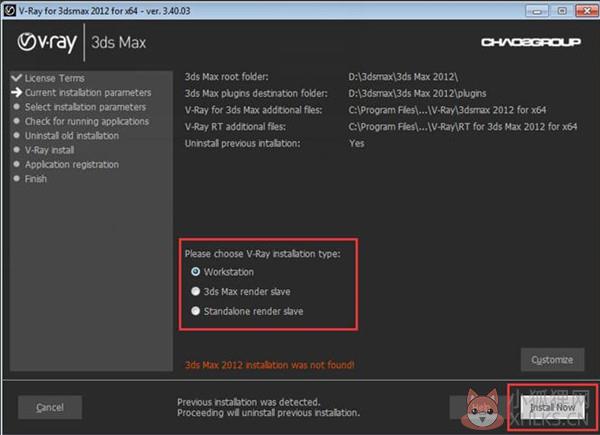600x435 pixels.
Task: Cancel the V-Ray installation
Action: point(50,407)
